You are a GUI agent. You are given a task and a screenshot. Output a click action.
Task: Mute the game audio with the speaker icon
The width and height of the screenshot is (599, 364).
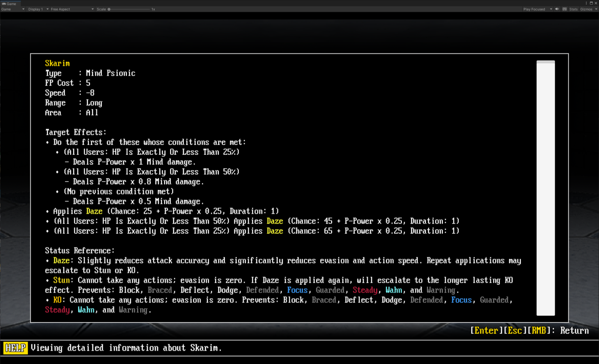(557, 9)
